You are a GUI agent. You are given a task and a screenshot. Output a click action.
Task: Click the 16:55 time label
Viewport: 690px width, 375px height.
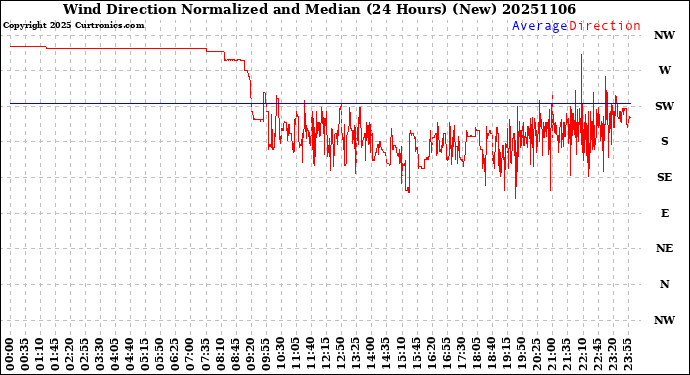click(x=446, y=355)
